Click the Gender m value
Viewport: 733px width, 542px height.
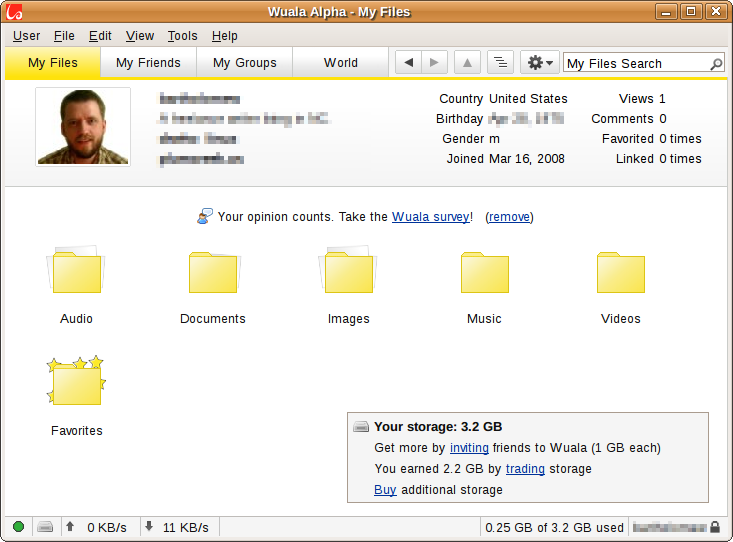494,139
